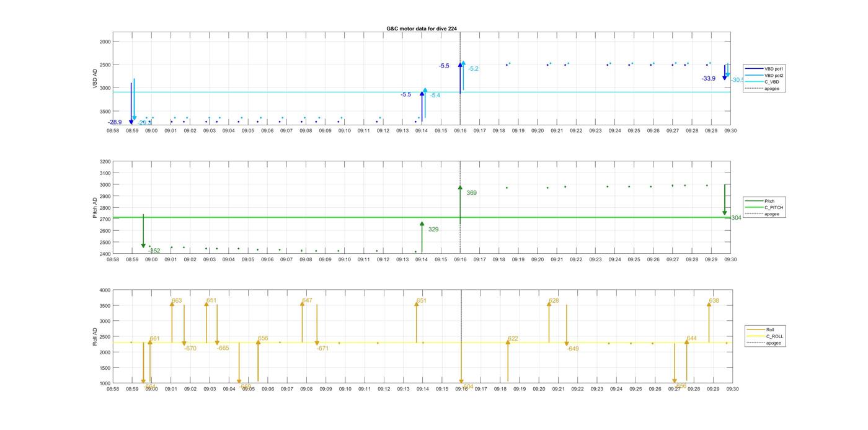Click the "09:30" time tick under Pitch plot
This screenshot has width=868, height=430.
[730, 259]
